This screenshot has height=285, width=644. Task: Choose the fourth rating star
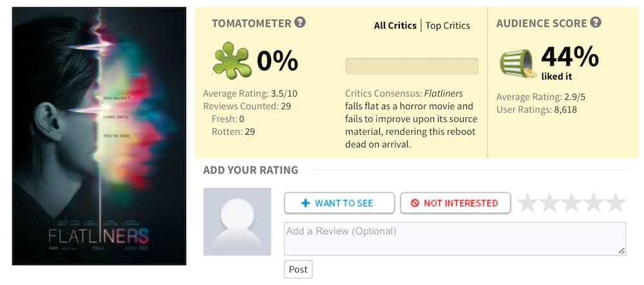pos(594,203)
